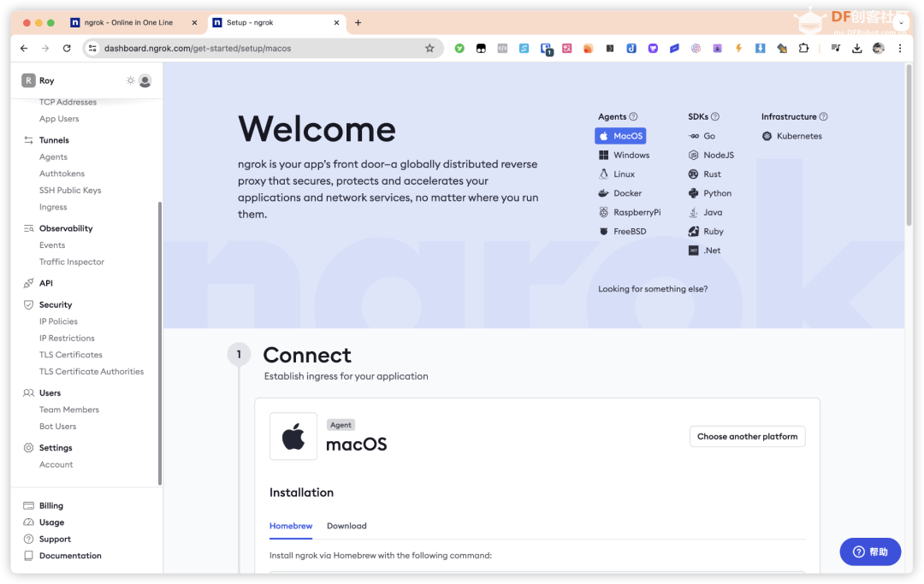Click Choose another platform button
The image size is (924, 584).
(x=747, y=437)
